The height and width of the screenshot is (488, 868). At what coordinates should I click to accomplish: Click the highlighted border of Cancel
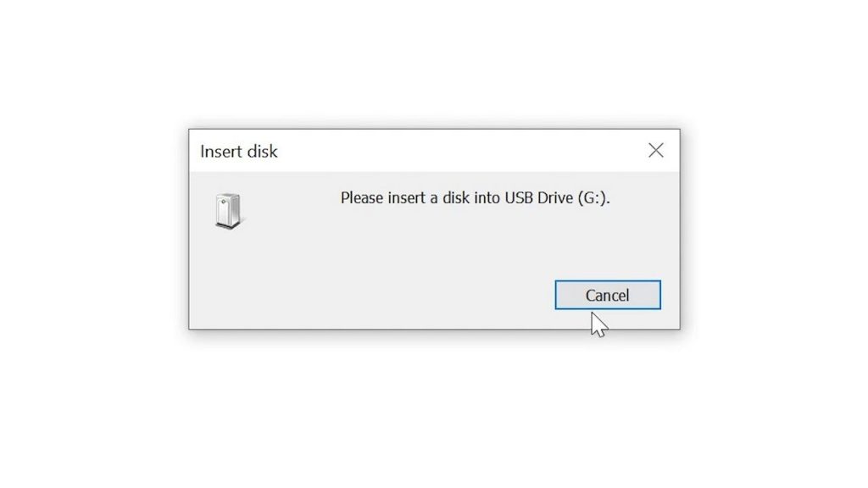608,280
